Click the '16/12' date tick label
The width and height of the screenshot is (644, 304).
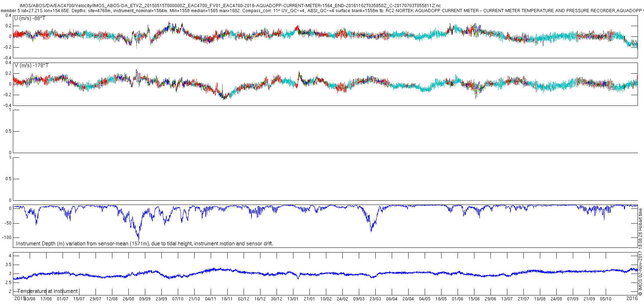(x=260, y=299)
